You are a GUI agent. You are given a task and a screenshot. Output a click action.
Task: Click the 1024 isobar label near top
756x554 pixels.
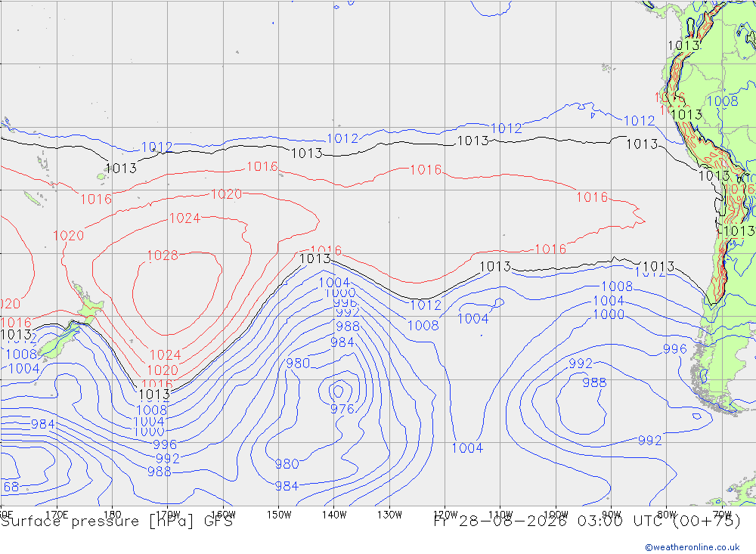[x=184, y=218]
